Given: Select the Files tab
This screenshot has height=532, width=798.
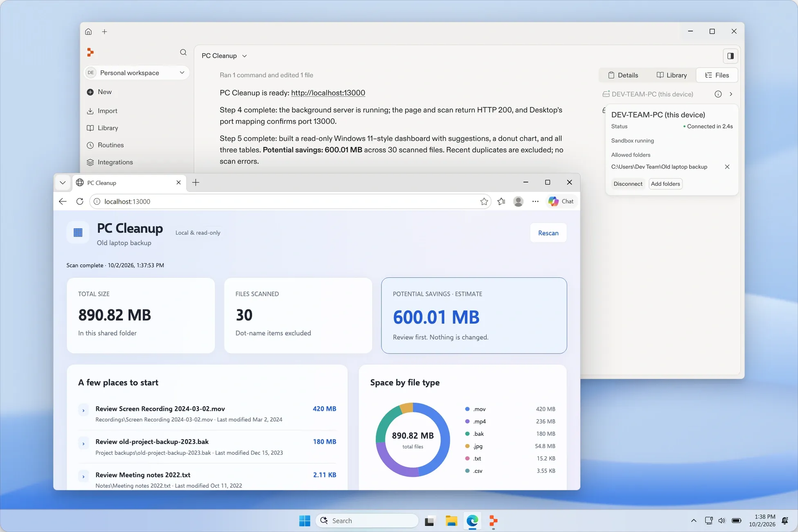Looking at the screenshot, I should [717, 75].
